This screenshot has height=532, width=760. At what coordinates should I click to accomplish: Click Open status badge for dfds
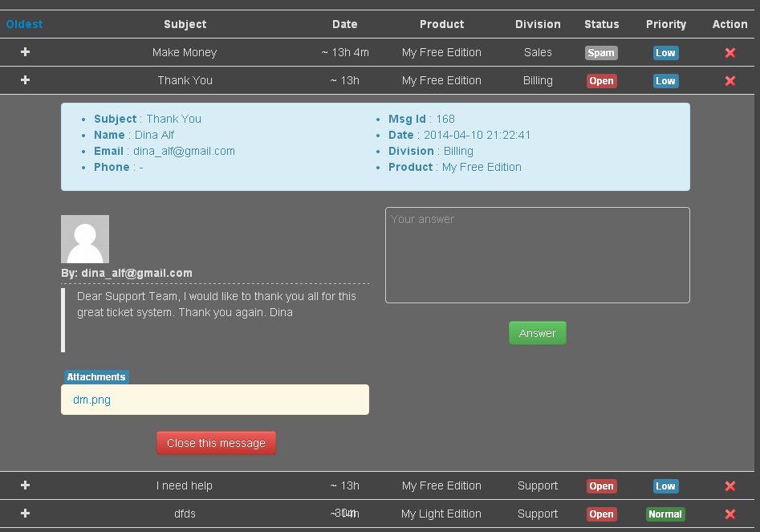pyautogui.click(x=602, y=514)
